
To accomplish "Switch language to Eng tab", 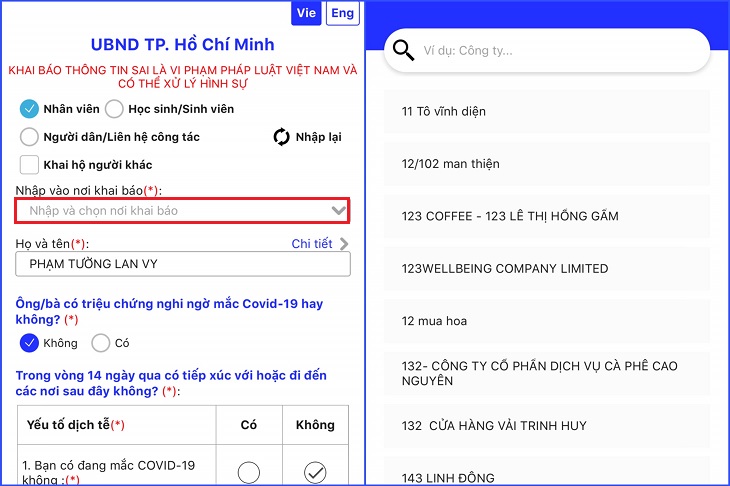I will tap(343, 13).
